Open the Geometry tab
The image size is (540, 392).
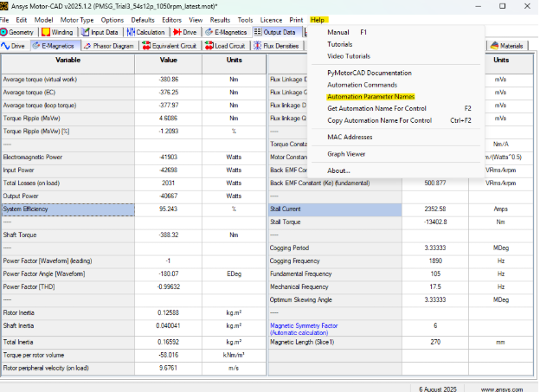click(18, 32)
